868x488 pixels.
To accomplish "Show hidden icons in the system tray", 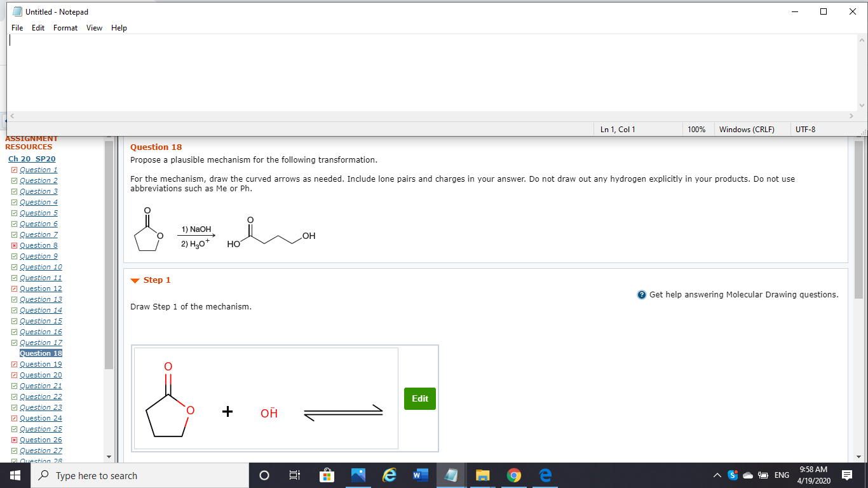I will (x=717, y=475).
